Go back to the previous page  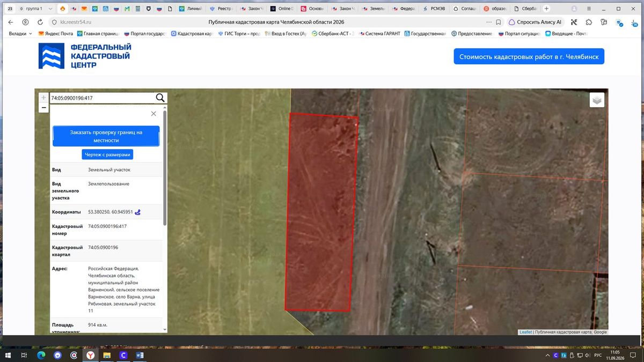coord(11,22)
